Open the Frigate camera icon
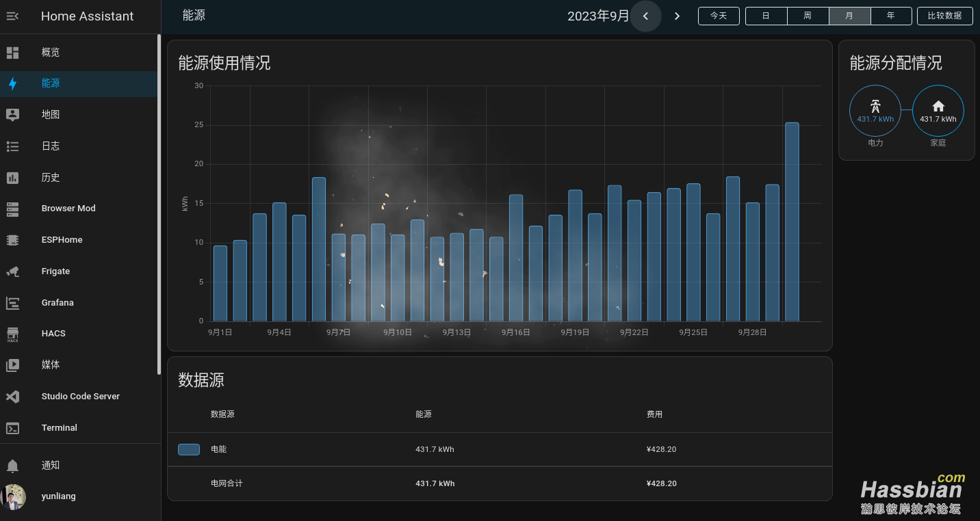 click(x=12, y=271)
